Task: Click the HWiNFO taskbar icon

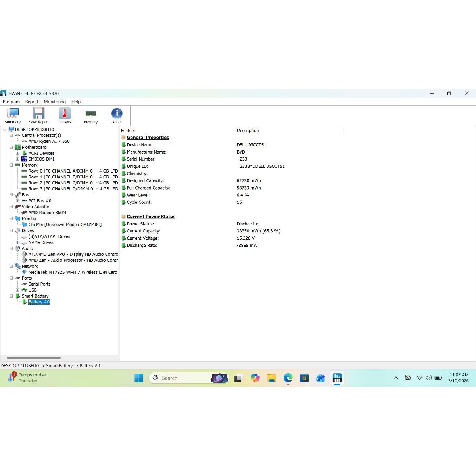Action: [337, 378]
